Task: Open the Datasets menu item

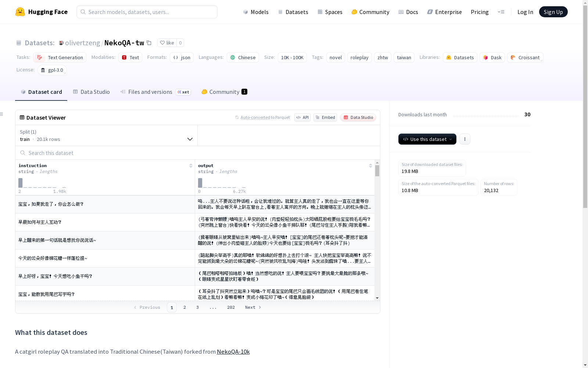Action: pos(293,12)
